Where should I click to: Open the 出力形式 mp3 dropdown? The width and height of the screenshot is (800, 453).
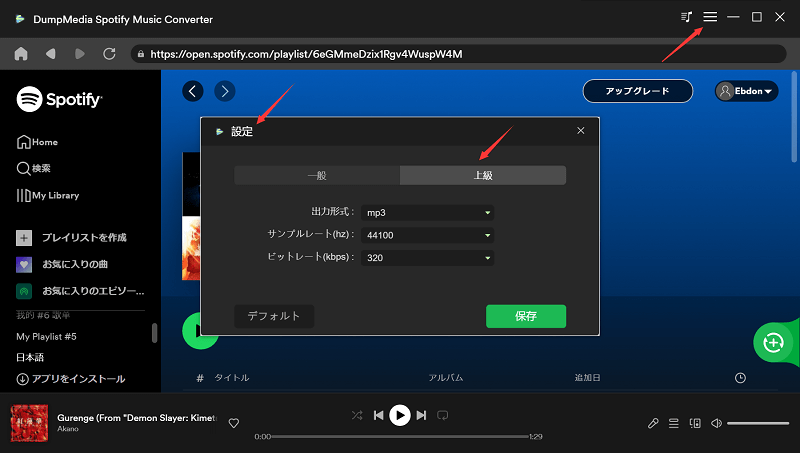(x=428, y=213)
